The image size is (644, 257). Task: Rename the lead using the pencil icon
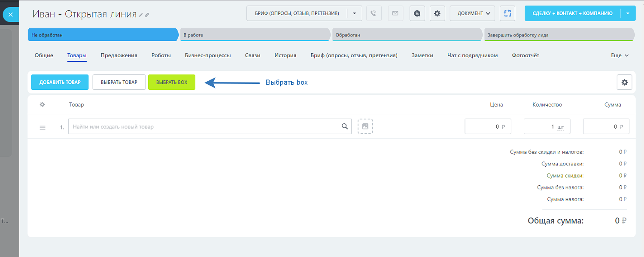click(x=140, y=14)
